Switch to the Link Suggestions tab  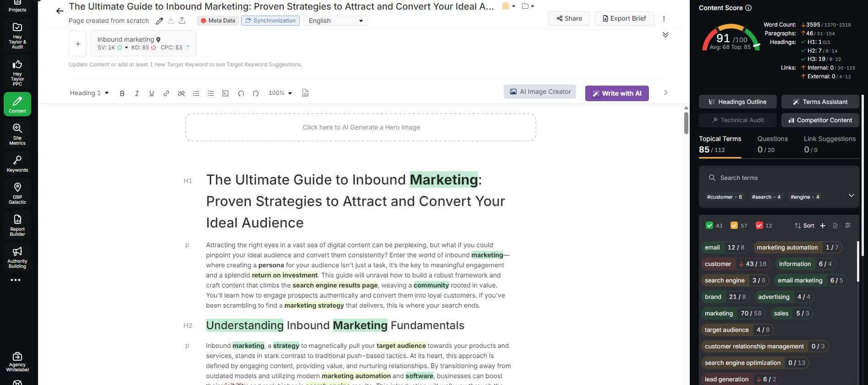pyautogui.click(x=830, y=144)
